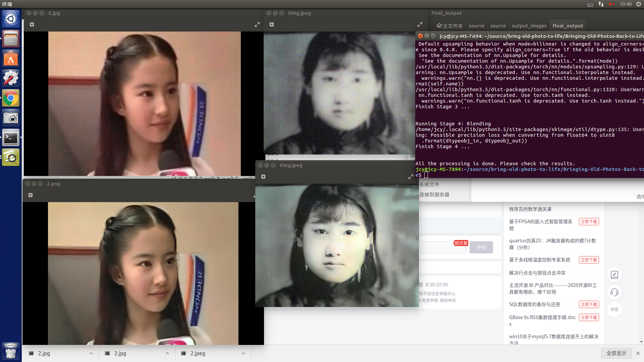Expand the 2.jpeg download item menu
644x362 pixels.
[x=244, y=353]
